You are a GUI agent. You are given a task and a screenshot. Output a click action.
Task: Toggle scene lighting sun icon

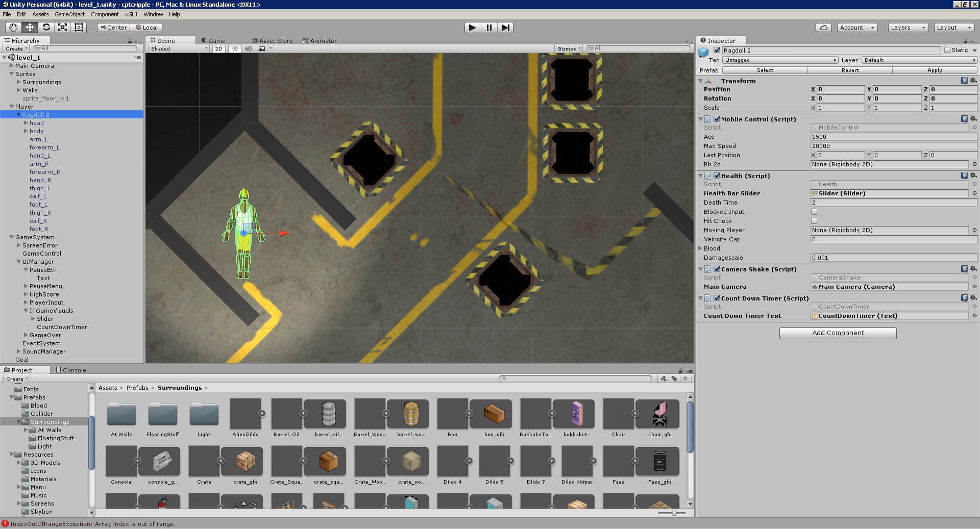(235, 49)
